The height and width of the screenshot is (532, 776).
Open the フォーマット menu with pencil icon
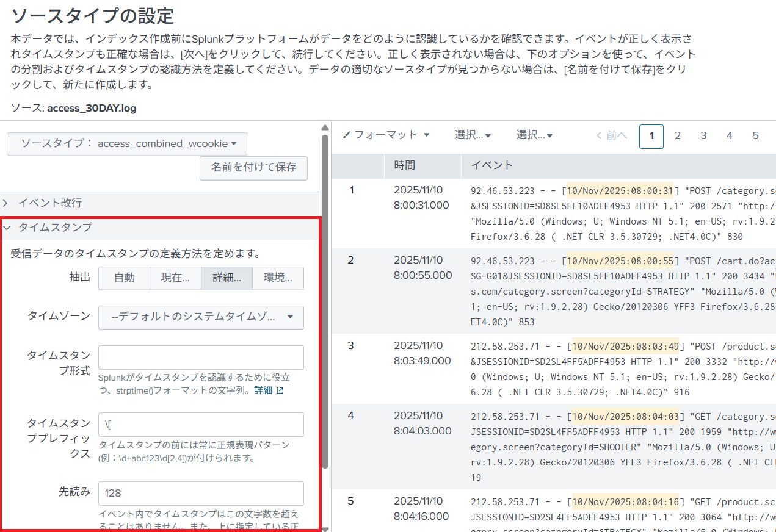[386, 135]
